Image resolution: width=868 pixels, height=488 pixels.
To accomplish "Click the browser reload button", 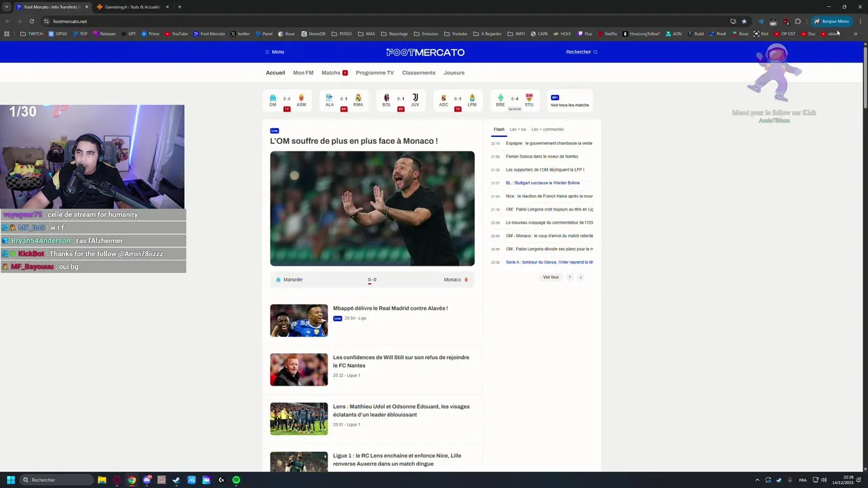I will coord(31,21).
